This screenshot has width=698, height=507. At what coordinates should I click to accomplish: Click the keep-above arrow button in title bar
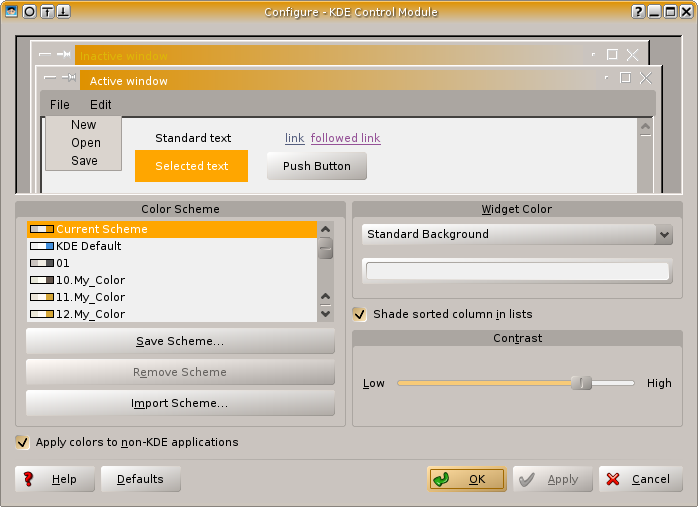click(47, 11)
